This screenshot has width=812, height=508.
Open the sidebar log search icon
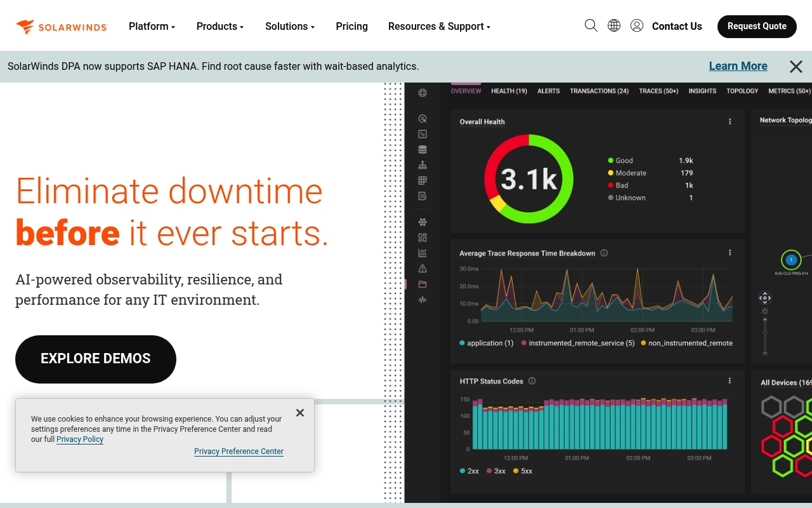point(422,196)
